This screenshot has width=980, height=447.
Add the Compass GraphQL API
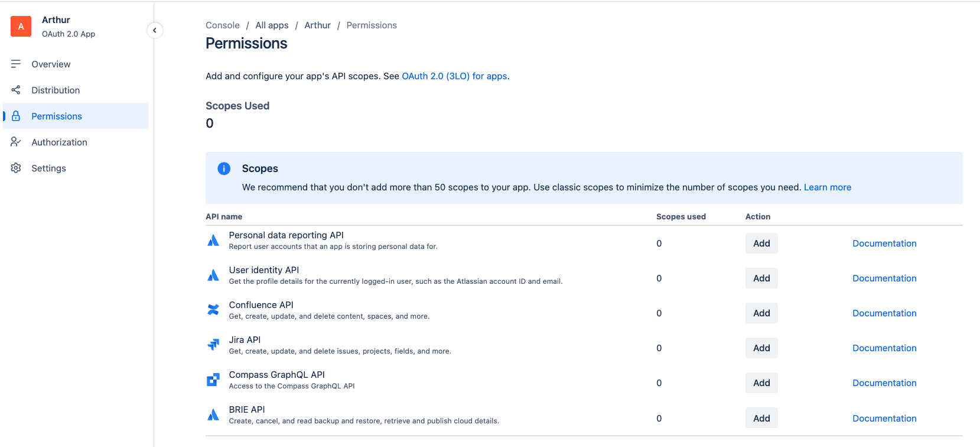[x=761, y=383]
